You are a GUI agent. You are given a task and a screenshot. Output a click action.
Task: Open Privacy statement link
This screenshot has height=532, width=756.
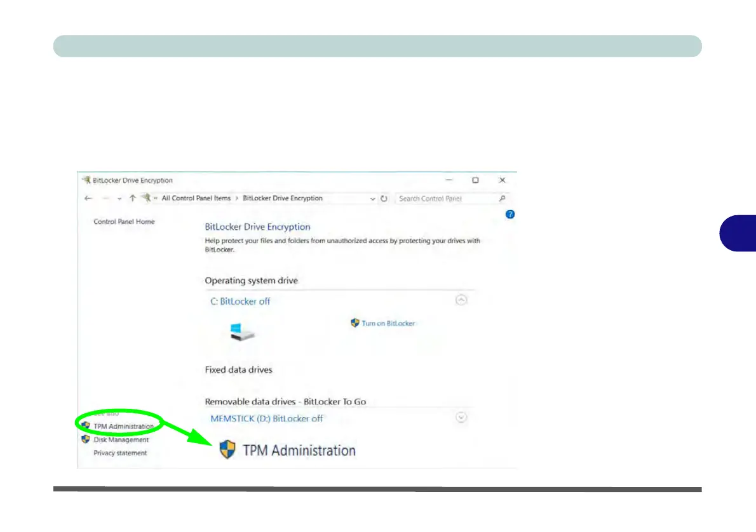[x=120, y=453]
